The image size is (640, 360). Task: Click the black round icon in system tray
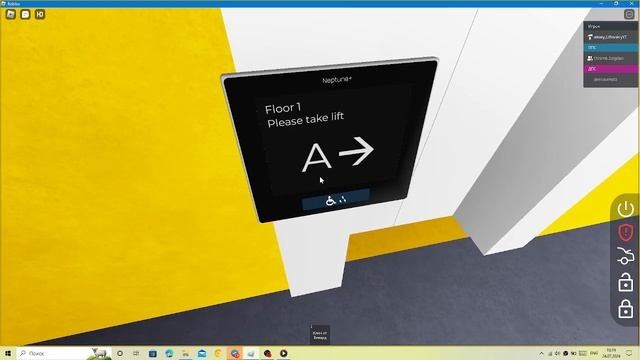566,353
